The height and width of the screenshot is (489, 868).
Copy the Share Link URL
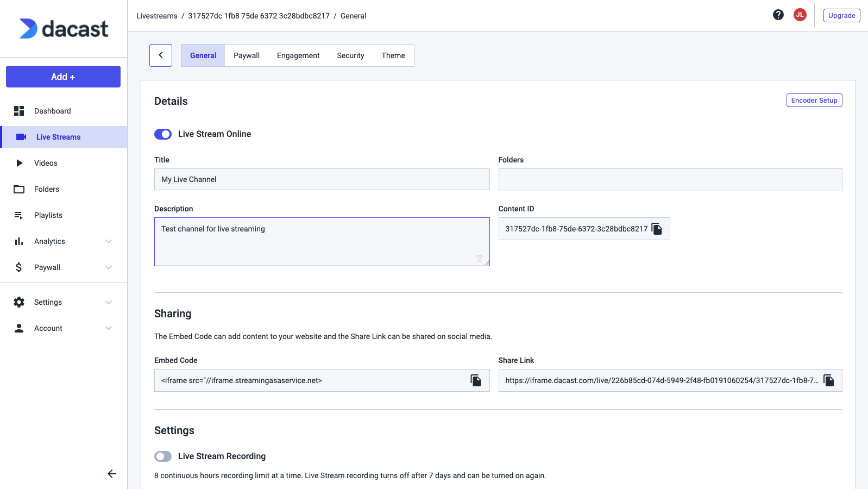click(x=829, y=380)
